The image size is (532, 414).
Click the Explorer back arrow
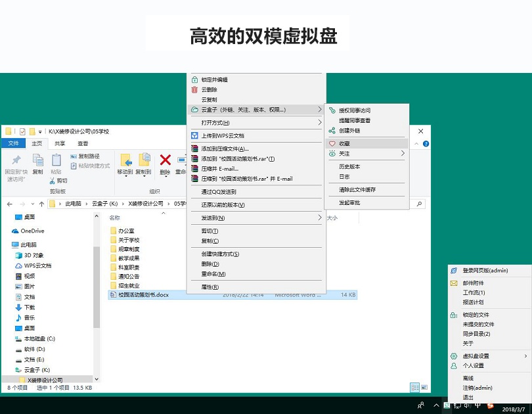coord(10,204)
